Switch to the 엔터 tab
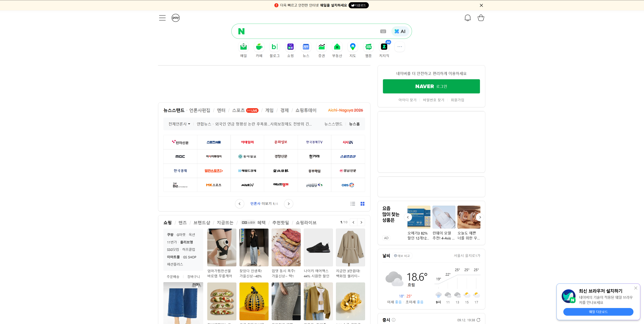The height and width of the screenshot is (324, 644). tap(221, 110)
